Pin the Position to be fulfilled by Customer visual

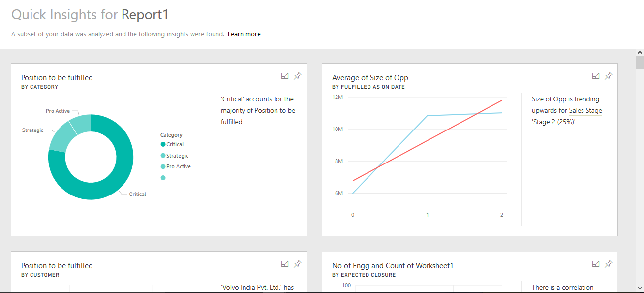tap(298, 264)
